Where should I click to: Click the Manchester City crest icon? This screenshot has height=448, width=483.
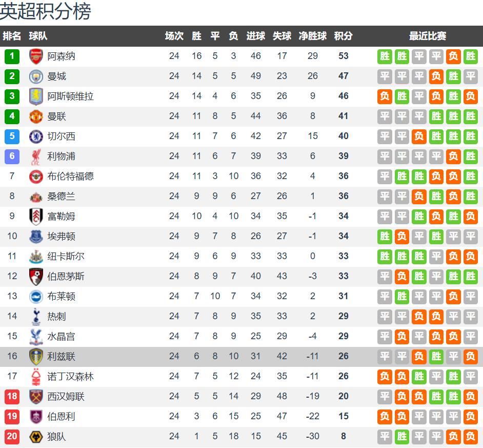click(36, 76)
